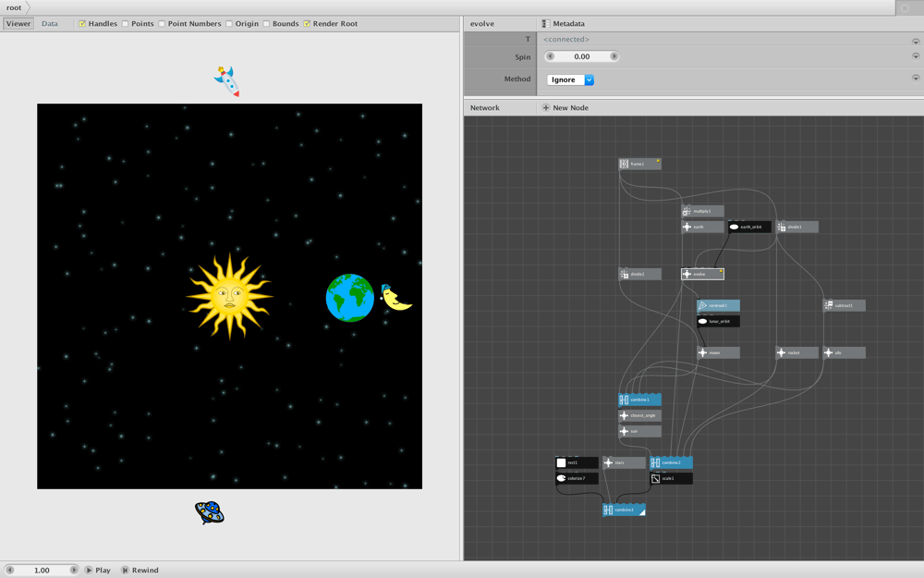Enable the Origin checkbox
This screenshot has width=924, height=578.
tap(228, 24)
